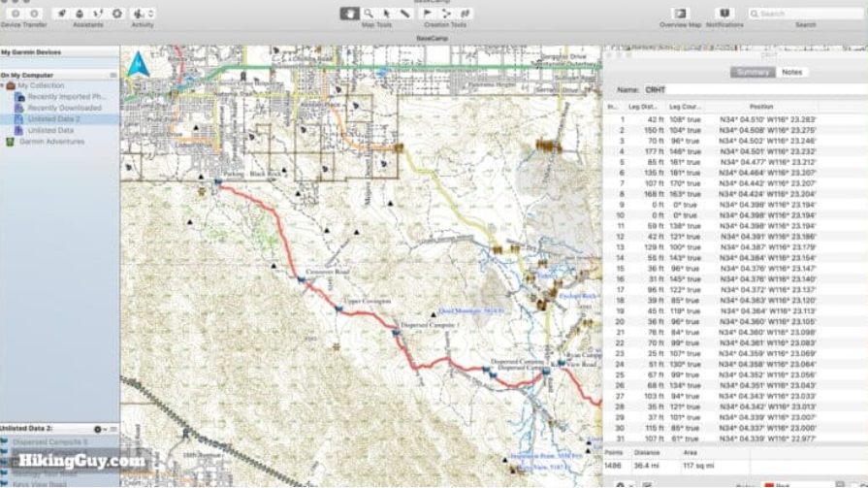Select the Zoom magnifier tool
This screenshot has width=868, height=488.
[x=369, y=14]
